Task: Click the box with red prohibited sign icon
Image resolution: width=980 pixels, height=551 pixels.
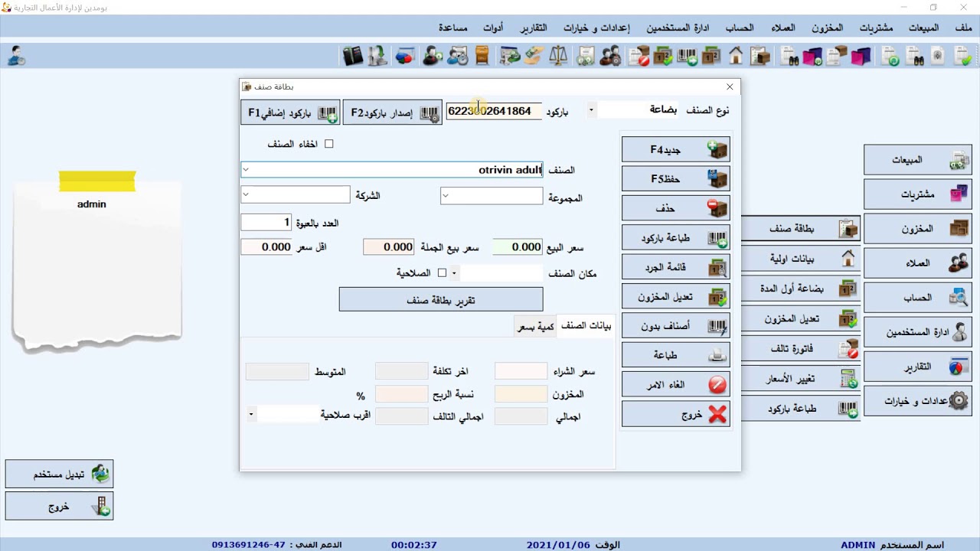Action: 639,56
